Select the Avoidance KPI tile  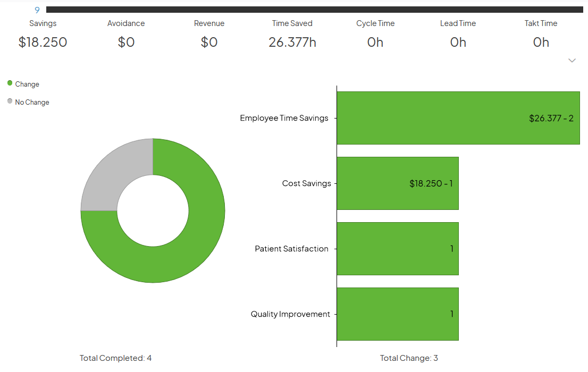126,33
